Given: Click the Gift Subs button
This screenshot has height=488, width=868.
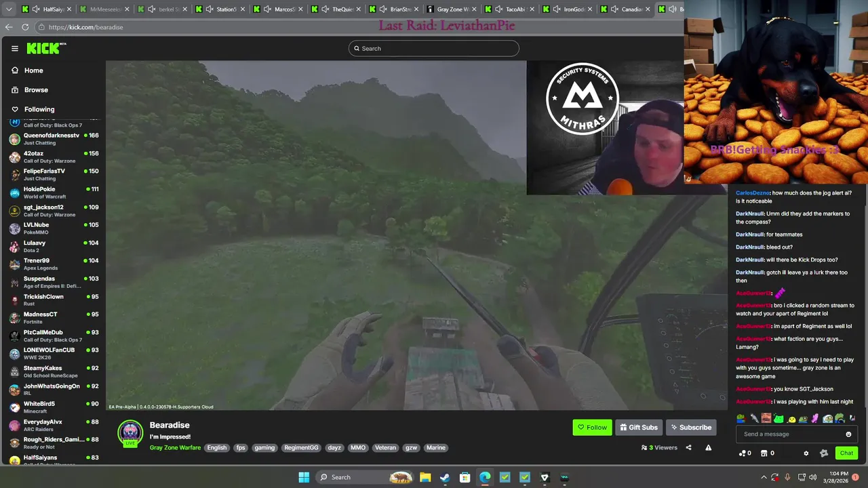Looking at the screenshot, I should tap(639, 428).
